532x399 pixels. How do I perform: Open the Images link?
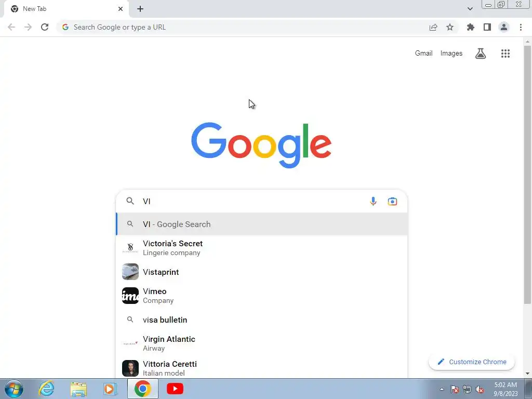(x=451, y=54)
